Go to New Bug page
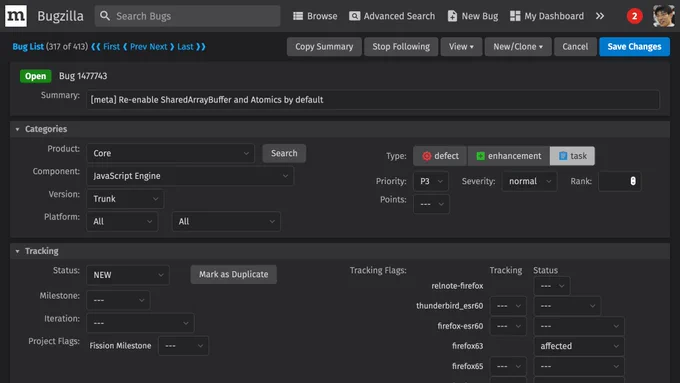 473,16
